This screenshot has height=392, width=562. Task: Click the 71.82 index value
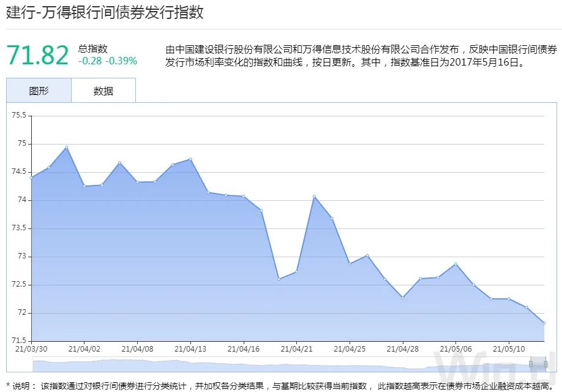click(37, 55)
